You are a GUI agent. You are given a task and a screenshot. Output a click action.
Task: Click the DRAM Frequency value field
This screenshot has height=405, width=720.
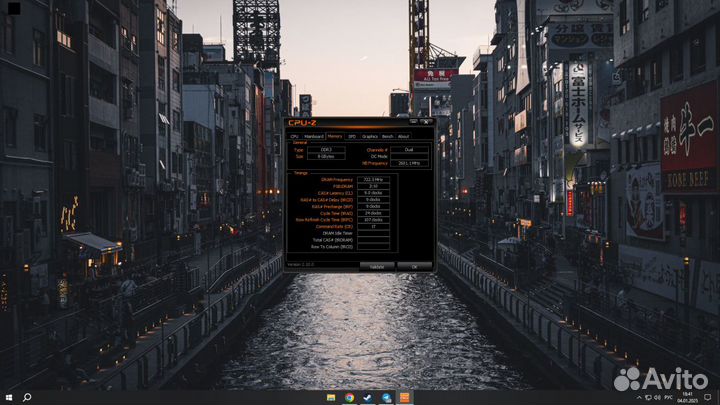coord(374,178)
